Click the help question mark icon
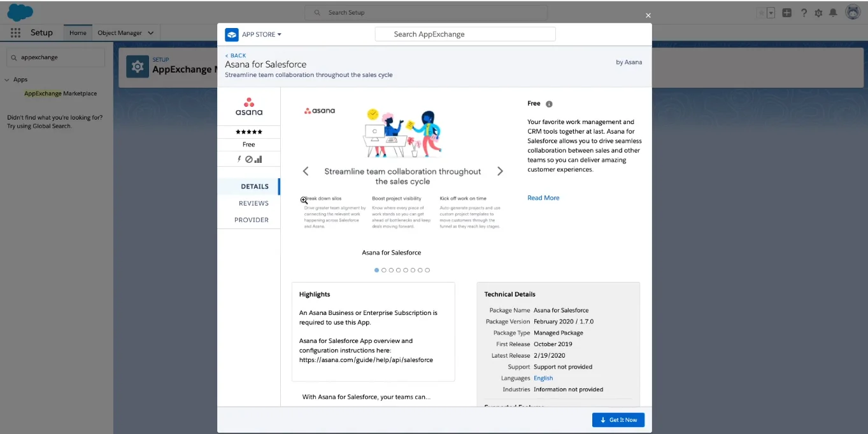868x434 pixels. 804,13
